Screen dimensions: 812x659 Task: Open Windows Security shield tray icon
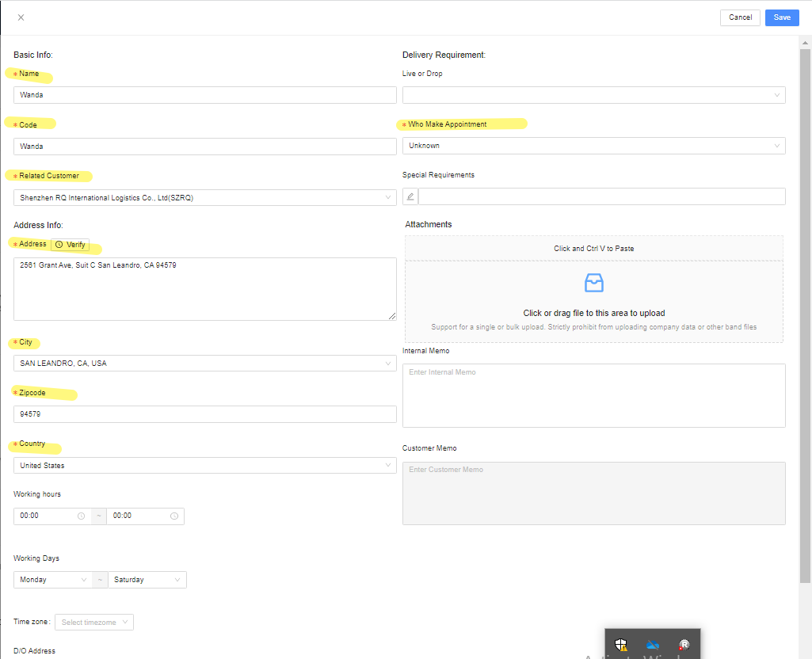[x=621, y=645]
